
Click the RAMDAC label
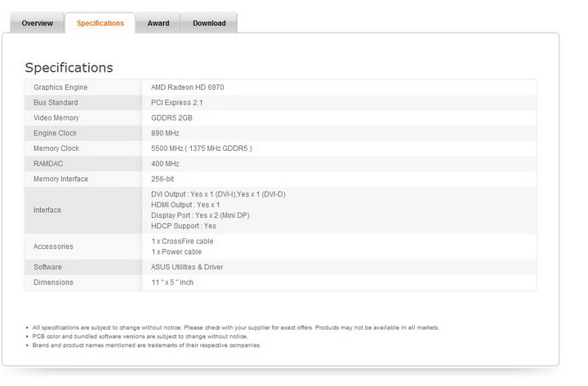click(x=48, y=164)
